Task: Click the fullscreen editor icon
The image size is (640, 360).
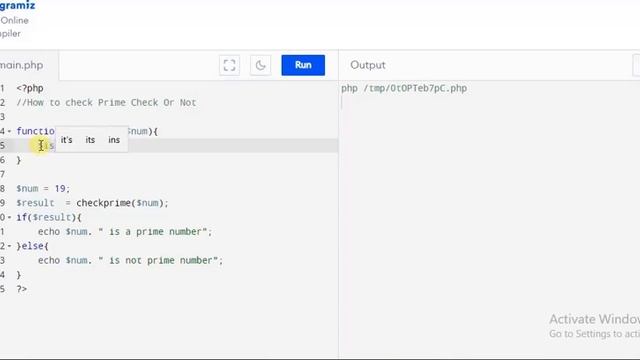Action: tap(229, 65)
